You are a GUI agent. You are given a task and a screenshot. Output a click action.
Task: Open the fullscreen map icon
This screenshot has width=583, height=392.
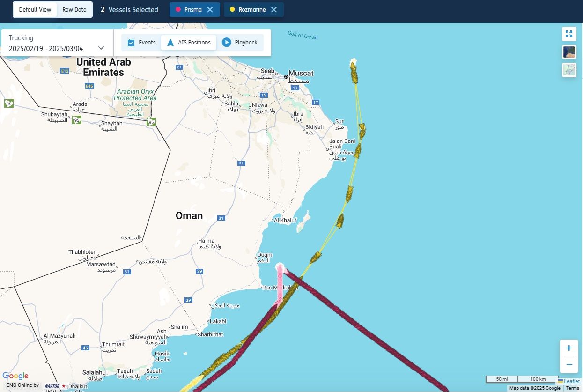tap(569, 34)
